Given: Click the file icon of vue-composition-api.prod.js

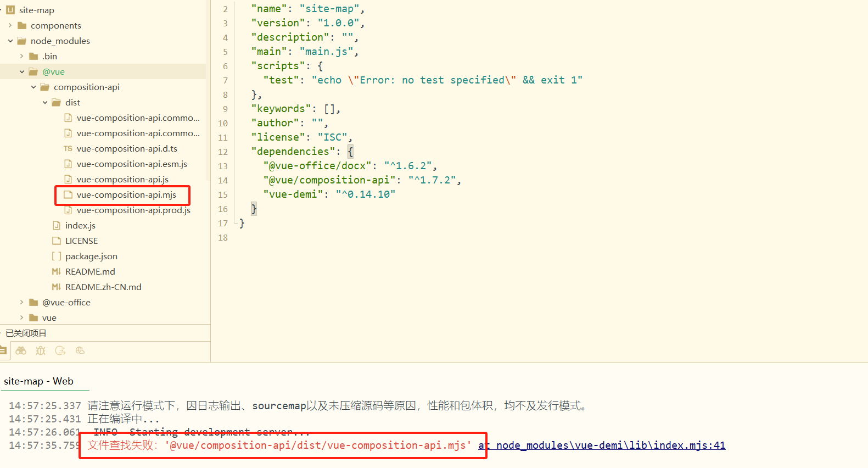Looking at the screenshot, I should pyautogui.click(x=68, y=210).
